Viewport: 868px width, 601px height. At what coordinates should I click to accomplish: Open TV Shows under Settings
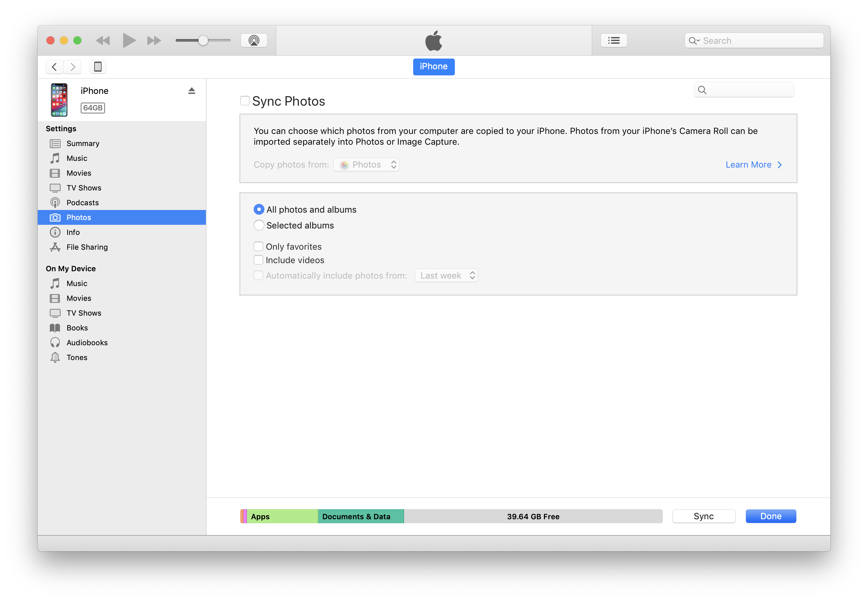click(121, 188)
